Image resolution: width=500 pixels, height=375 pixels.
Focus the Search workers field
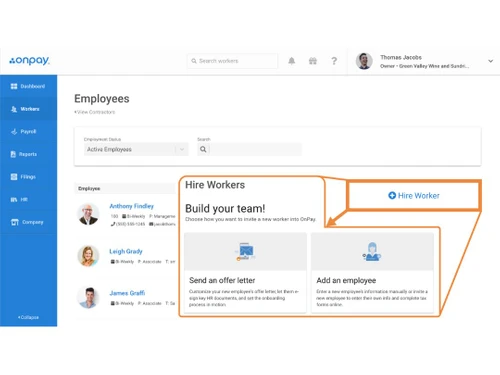[x=232, y=61]
